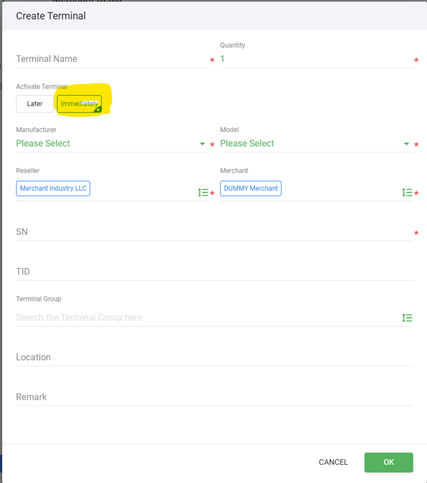Focus the SN input field

click(214, 232)
